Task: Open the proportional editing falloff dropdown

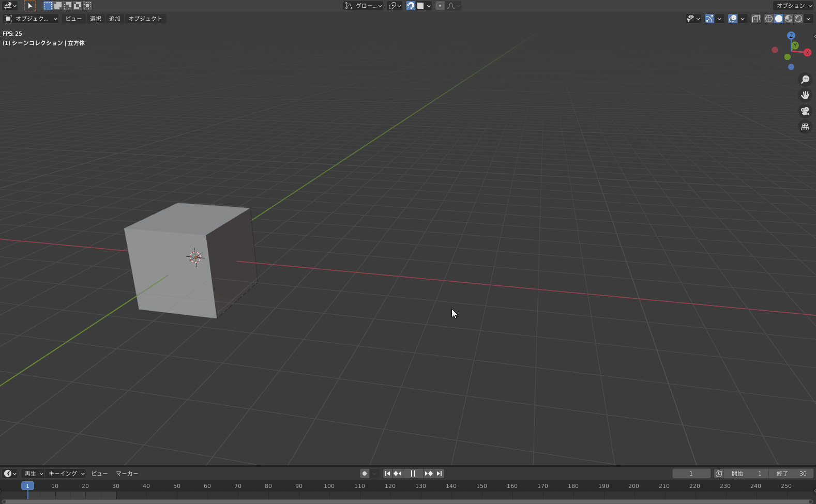Action: tap(454, 6)
